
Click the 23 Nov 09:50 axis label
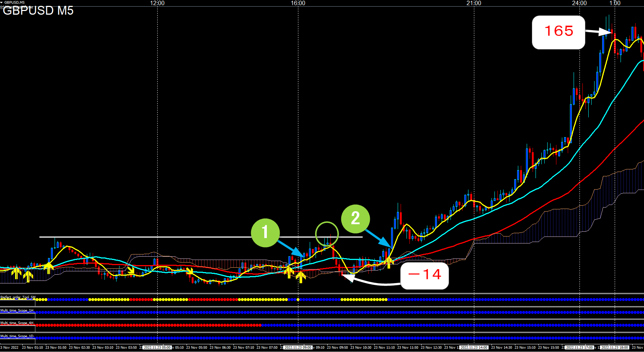click(x=337, y=347)
